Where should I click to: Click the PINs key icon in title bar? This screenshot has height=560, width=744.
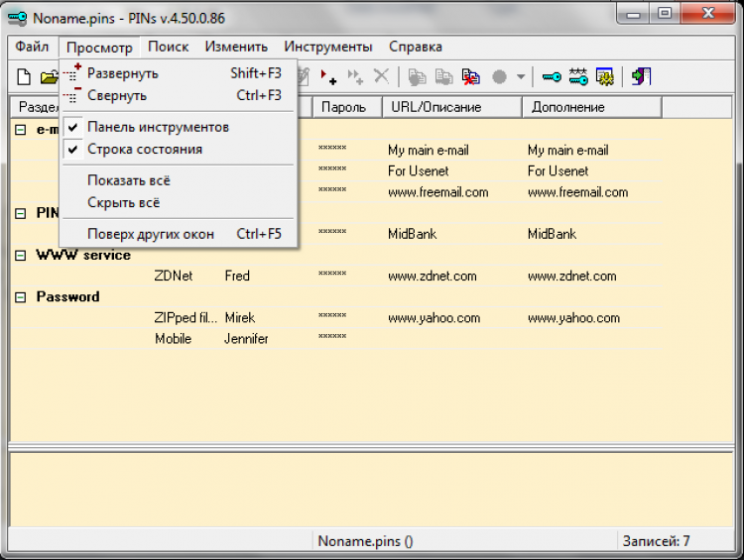pos(18,18)
